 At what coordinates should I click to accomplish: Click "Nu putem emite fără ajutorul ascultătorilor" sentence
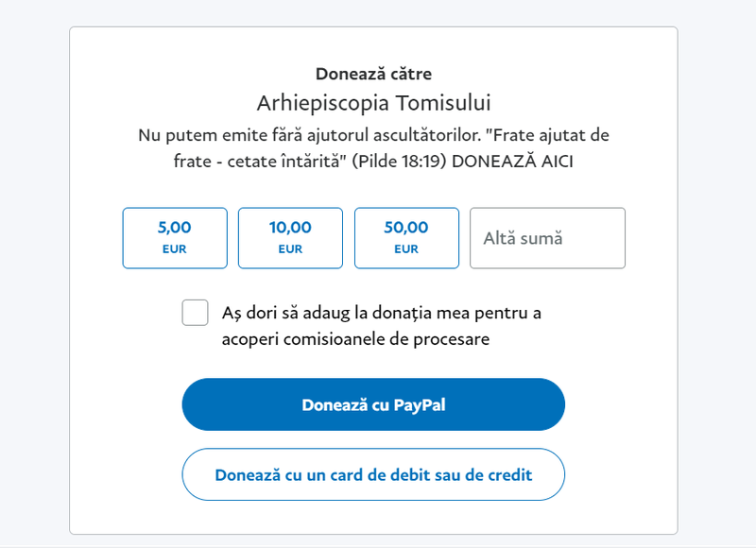pyautogui.click(x=283, y=134)
